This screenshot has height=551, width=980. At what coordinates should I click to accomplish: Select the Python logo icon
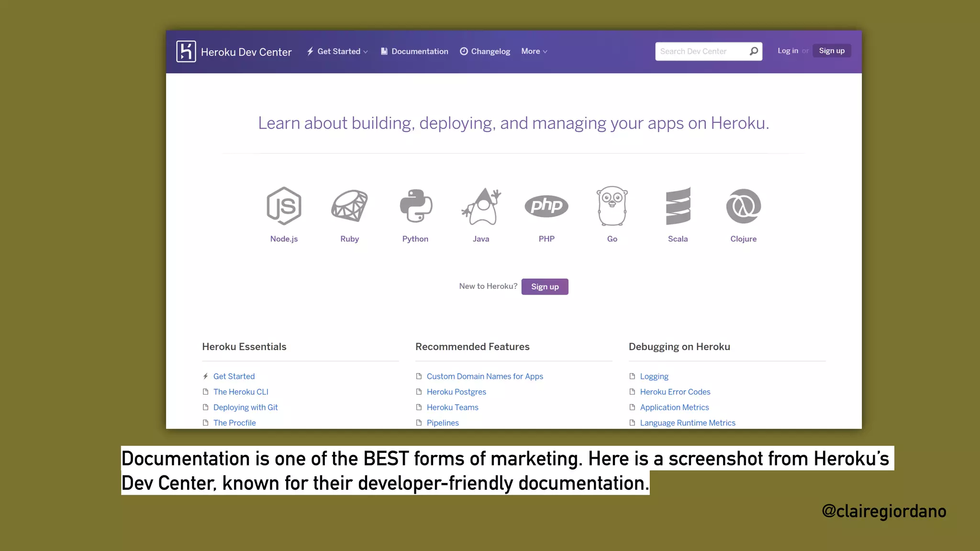[415, 206]
